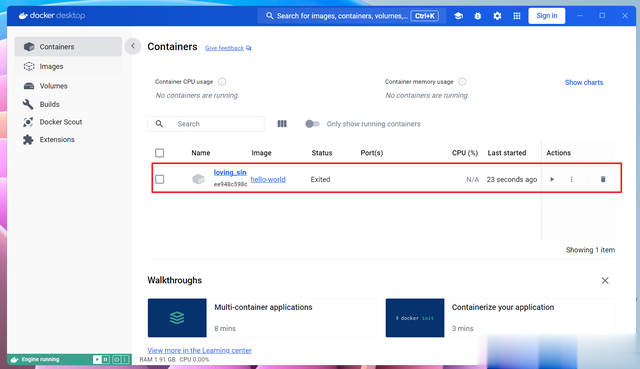640x369 pixels.
Task: Open the engine options kebab in status bar
Action: (x=125, y=360)
